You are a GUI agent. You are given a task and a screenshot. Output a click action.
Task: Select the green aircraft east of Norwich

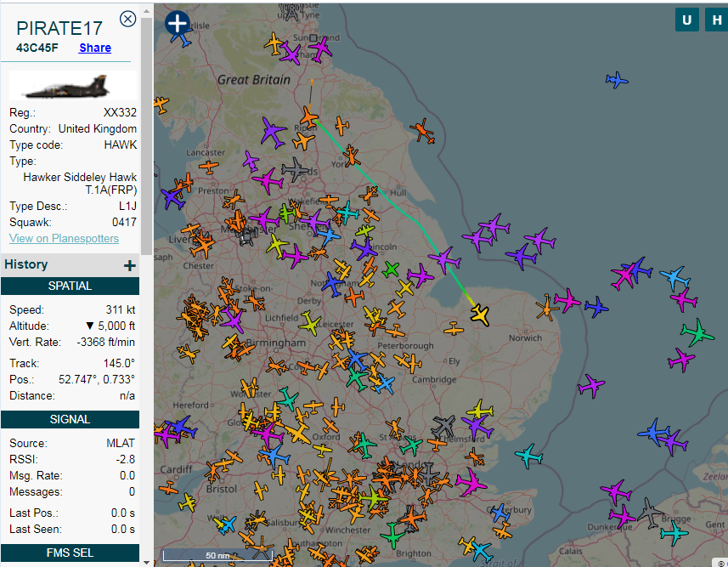click(697, 332)
